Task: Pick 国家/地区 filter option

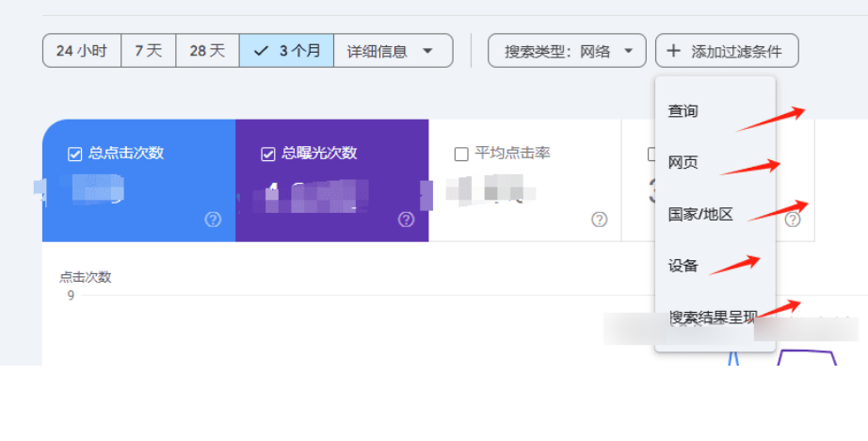Action: pos(700,214)
